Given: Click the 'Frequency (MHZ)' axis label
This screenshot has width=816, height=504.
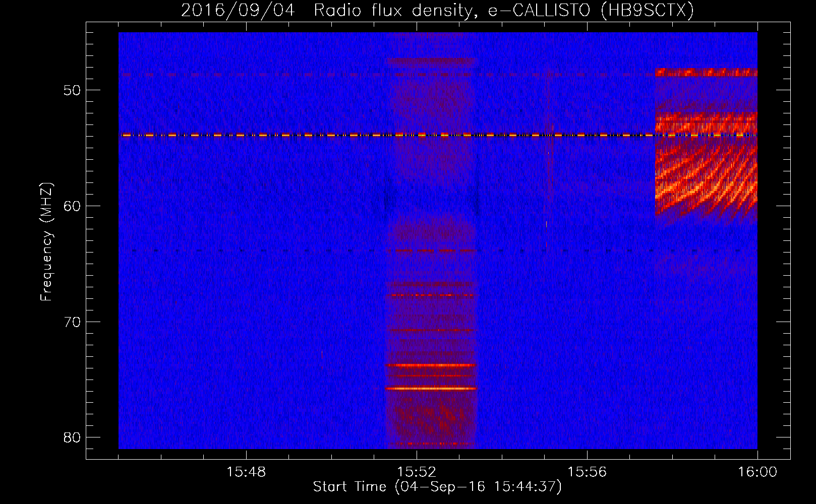Looking at the screenshot, I should pos(46,242).
